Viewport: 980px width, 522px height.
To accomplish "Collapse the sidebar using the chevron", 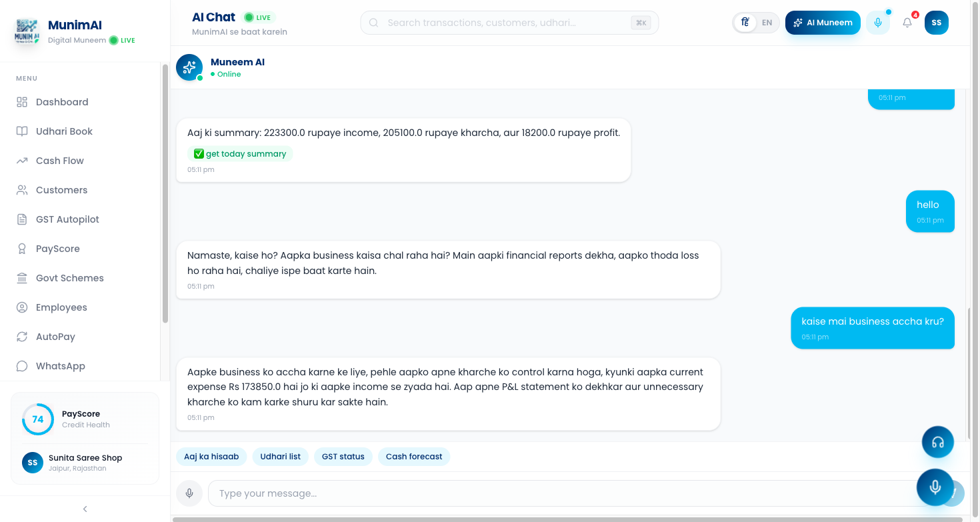I will pyautogui.click(x=85, y=509).
